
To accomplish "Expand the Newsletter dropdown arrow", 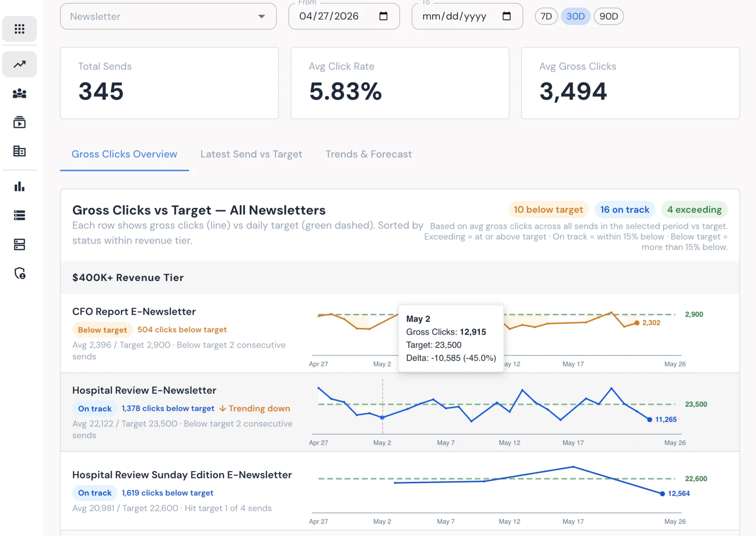I will pos(262,16).
